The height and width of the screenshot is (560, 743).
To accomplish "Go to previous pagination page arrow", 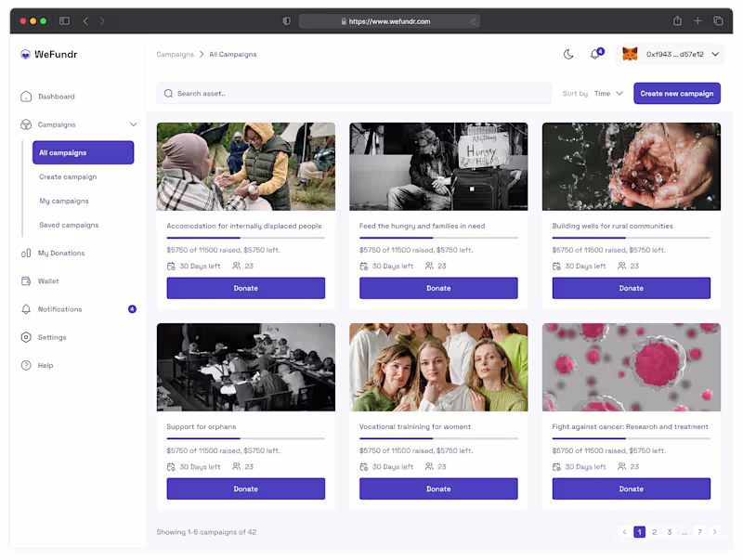I will tap(624, 532).
